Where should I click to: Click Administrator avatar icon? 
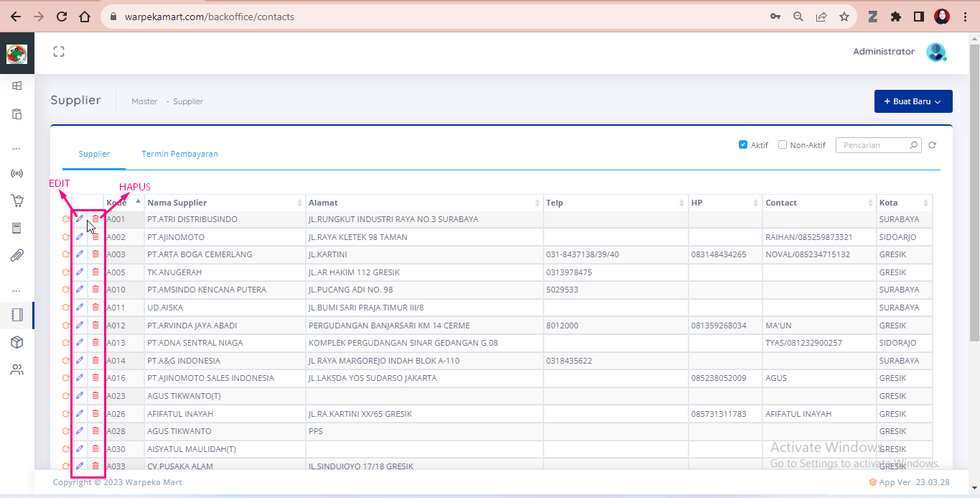click(935, 52)
